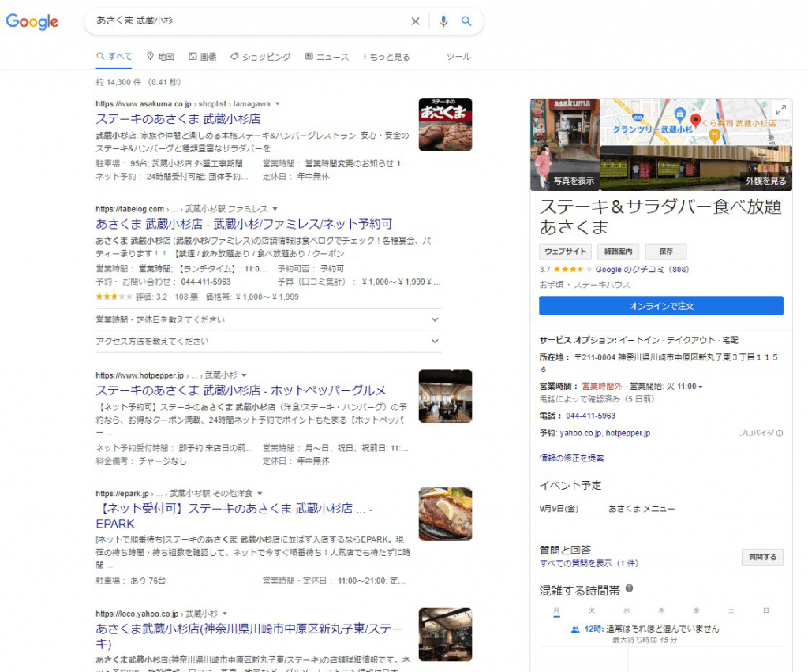Click the magnifier search icon

click(x=466, y=21)
